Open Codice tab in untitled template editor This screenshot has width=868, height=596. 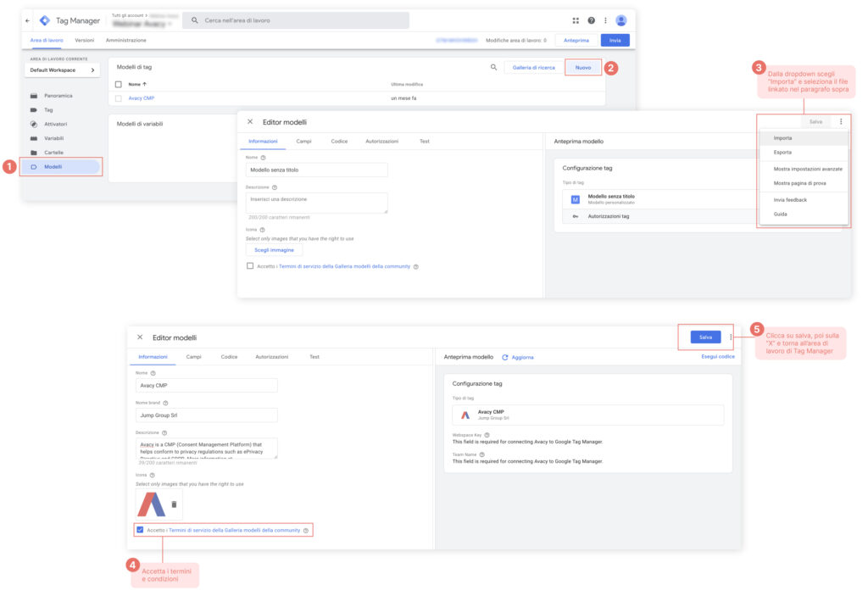[339, 142]
